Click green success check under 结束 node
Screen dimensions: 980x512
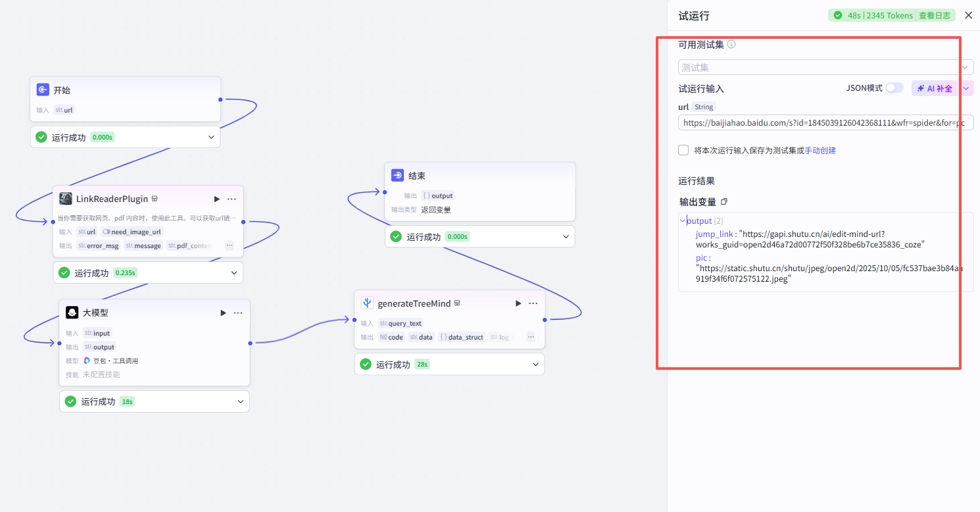pos(396,236)
